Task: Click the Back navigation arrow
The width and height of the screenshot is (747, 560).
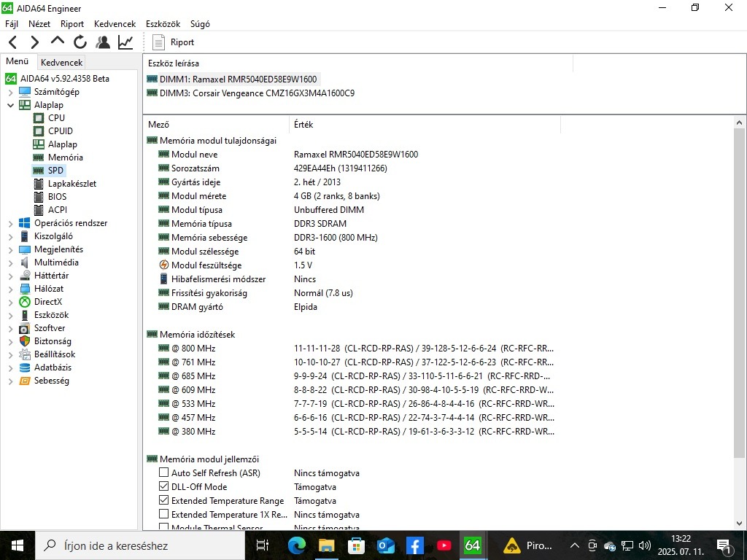Action: [x=13, y=42]
